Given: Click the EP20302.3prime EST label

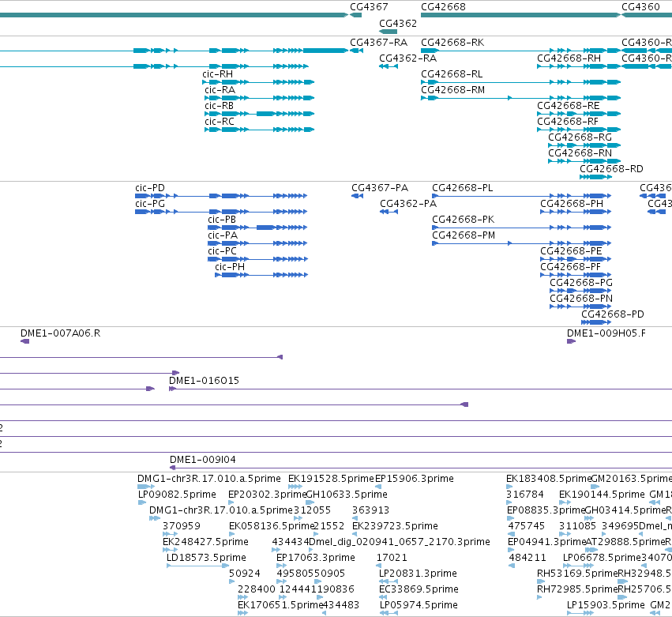Looking at the screenshot, I should [x=268, y=495].
